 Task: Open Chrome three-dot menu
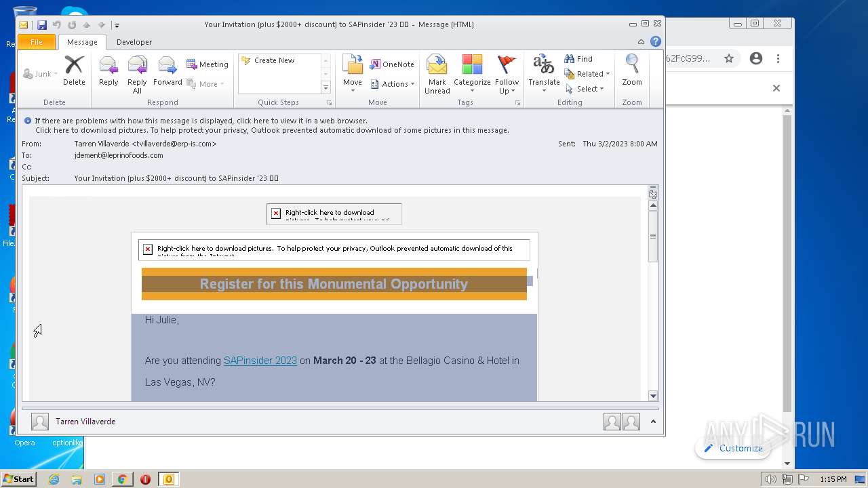click(x=778, y=58)
